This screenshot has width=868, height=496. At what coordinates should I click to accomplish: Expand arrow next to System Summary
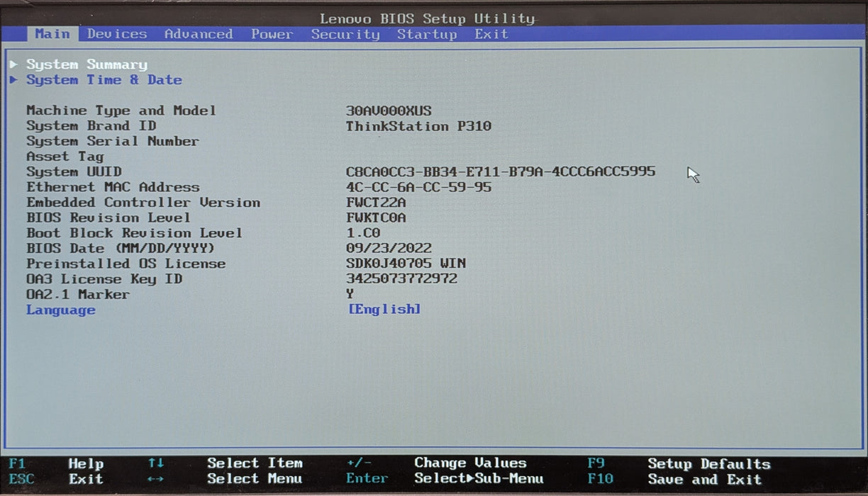[x=14, y=64]
